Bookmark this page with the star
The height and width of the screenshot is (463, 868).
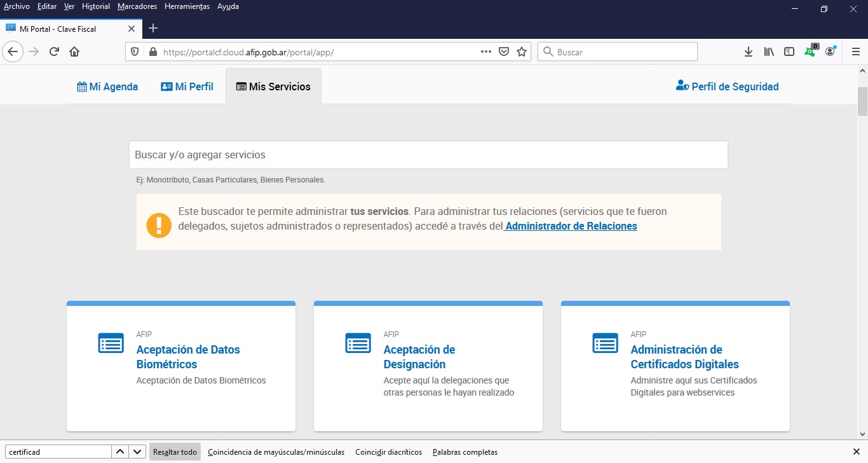coord(522,52)
